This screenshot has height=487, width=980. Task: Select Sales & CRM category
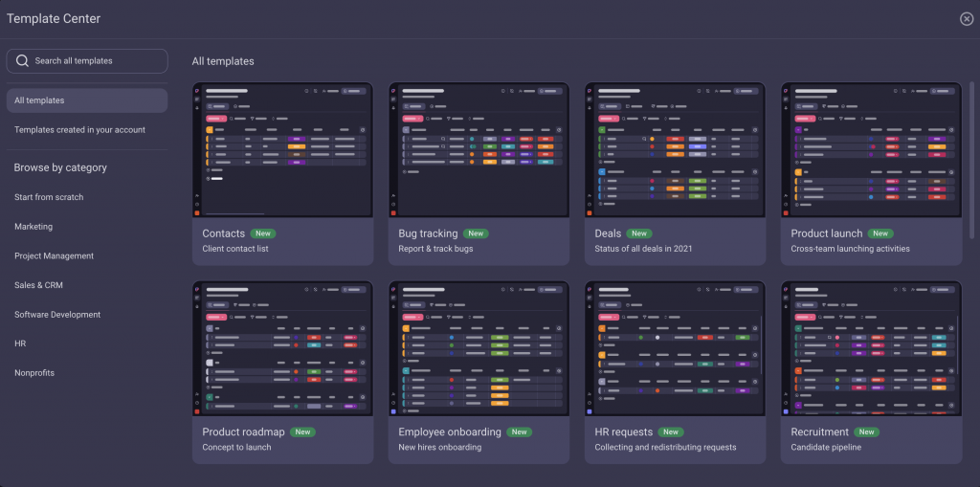tap(38, 285)
